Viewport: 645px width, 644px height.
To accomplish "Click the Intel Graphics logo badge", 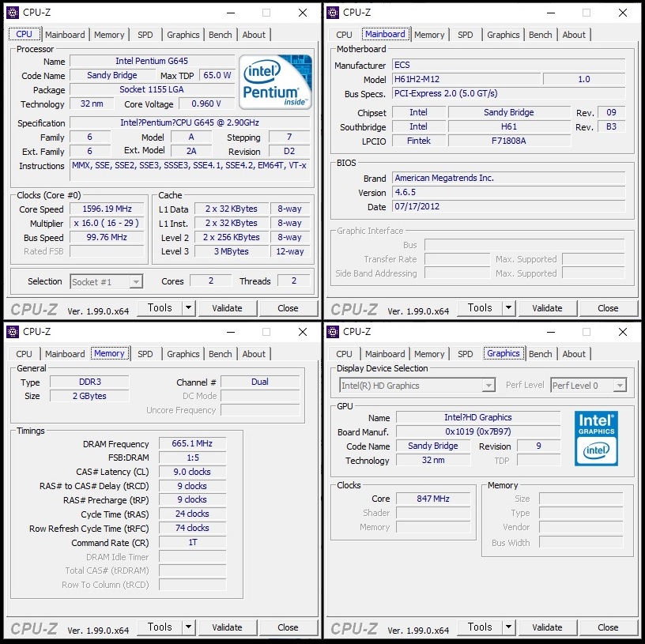I will [596, 439].
